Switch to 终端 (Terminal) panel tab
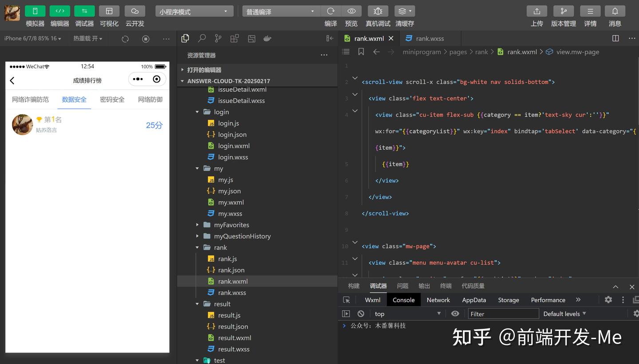639x364 pixels. (x=446, y=286)
